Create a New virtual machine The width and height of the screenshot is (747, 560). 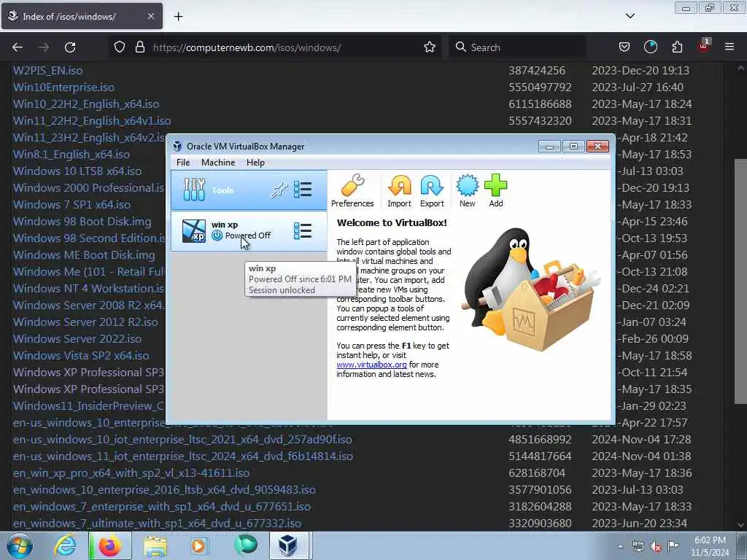click(468, 190)
